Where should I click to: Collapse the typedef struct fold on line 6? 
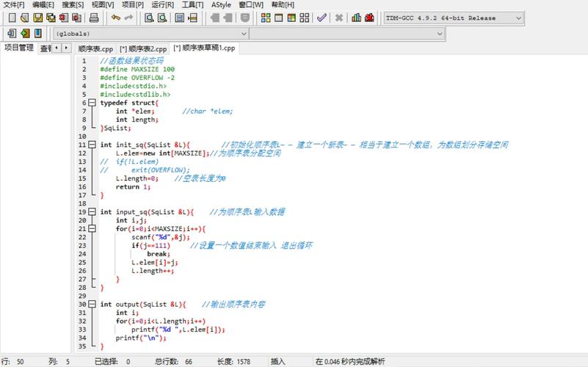click(92, 103)
